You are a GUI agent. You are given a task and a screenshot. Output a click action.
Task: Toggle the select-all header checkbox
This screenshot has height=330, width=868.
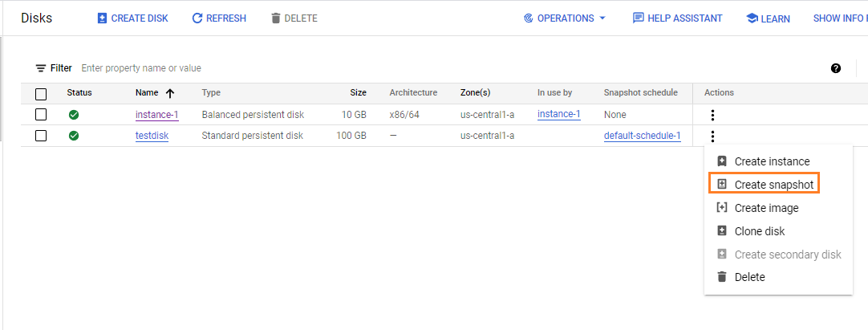(x=41, y=93)
